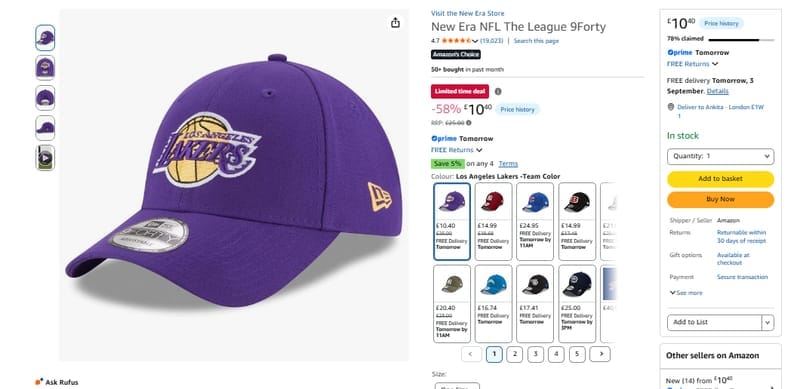Expand FREE Returns in buy box
This screenshot has width=800, height=389.
click(692, 64)
